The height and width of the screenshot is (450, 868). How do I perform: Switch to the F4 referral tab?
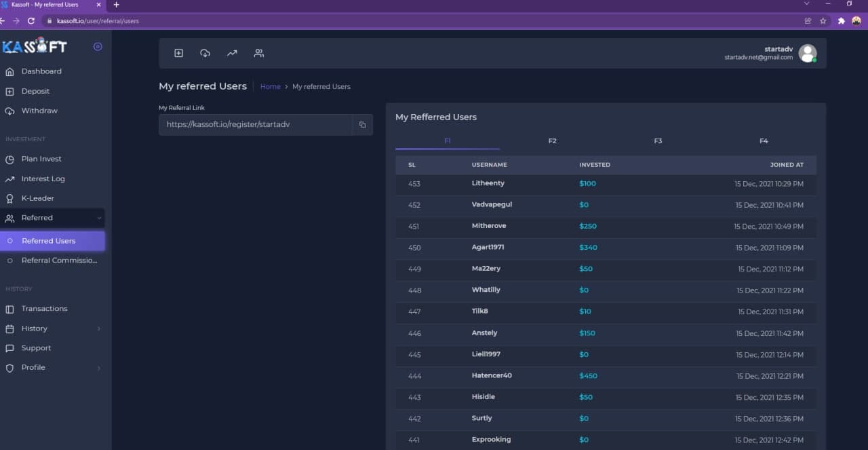pos(764,141)
